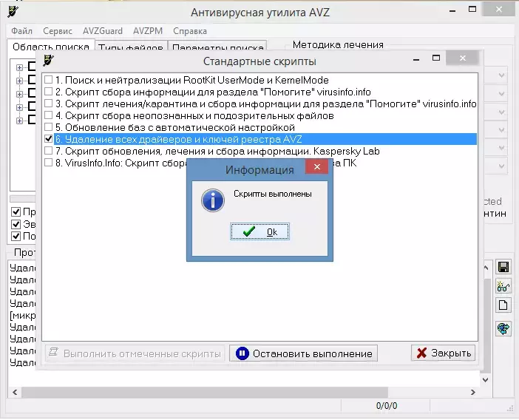Open the first dropdown under Методика лечения
Image resolution: width=519 pixels, height=420 pixels.
click(x=501, y=75)
